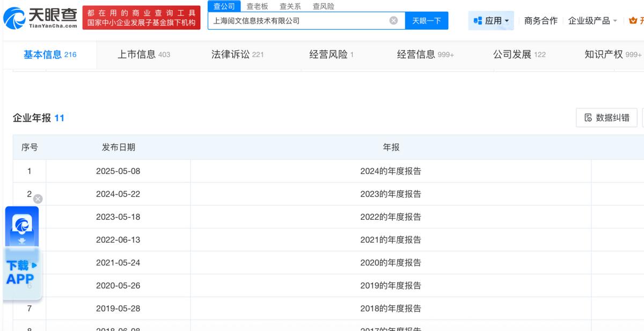Select date 2024-05-22 cell

118,194
